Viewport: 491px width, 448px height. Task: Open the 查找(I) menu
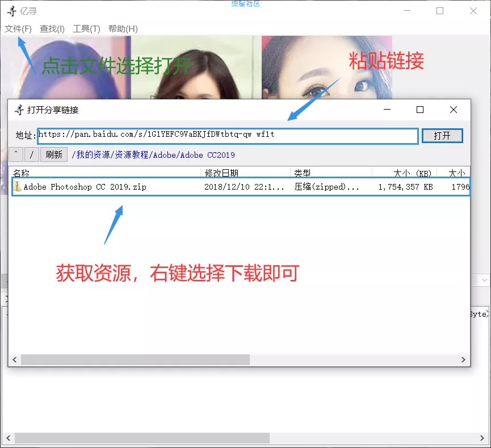(52, 29)
